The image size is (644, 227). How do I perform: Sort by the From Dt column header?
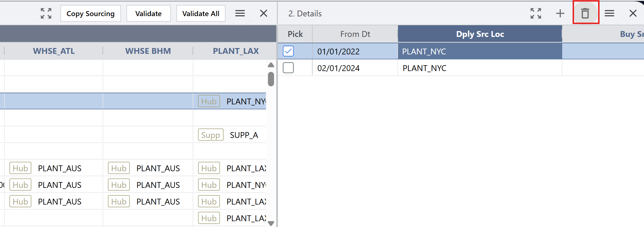pyautogui.click(x=355, y=34)
